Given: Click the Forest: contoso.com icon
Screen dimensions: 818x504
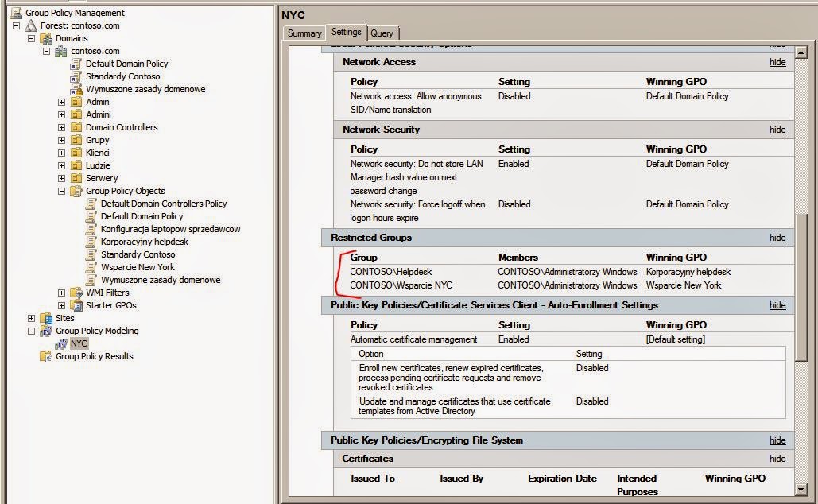Looking at the screenshot, I should (x=31, y=25).
